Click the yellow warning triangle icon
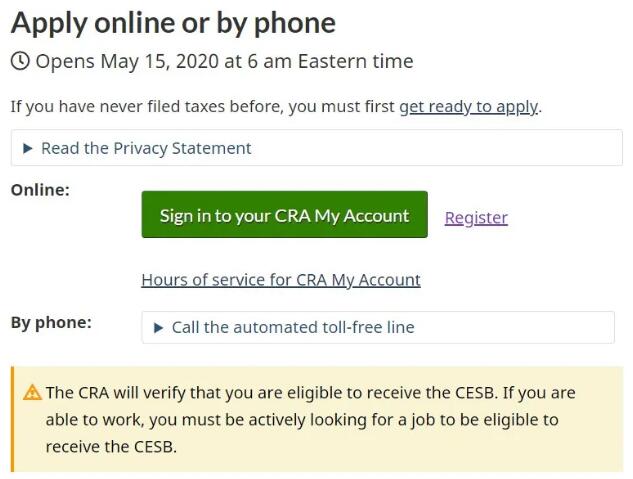The height and width of the screenshot is (479, 633). [x=32, y=393]
